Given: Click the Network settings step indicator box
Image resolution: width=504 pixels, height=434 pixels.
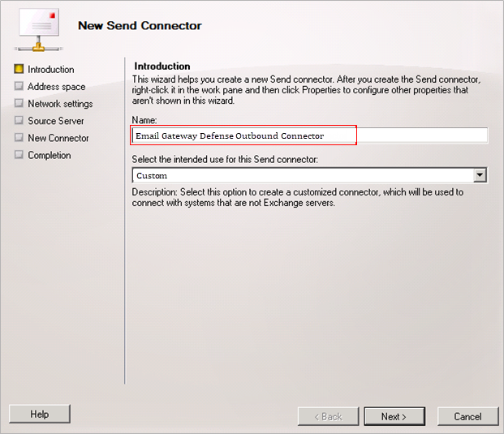Looking at the screenshot, I should [x=19, y=103].
